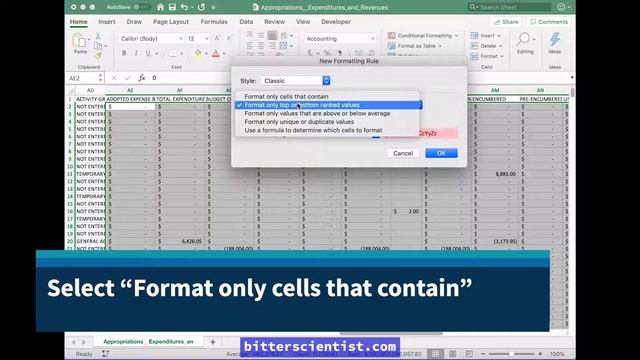The height and width of the screenshot is (360, 640).
Task: Apply italic formatting
Action: click(136, 53)
